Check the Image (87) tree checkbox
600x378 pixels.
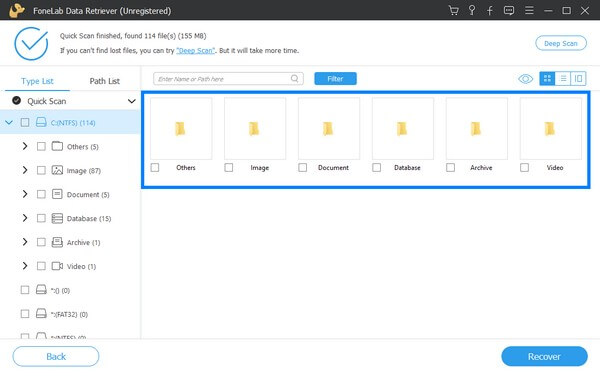[41, 170]
